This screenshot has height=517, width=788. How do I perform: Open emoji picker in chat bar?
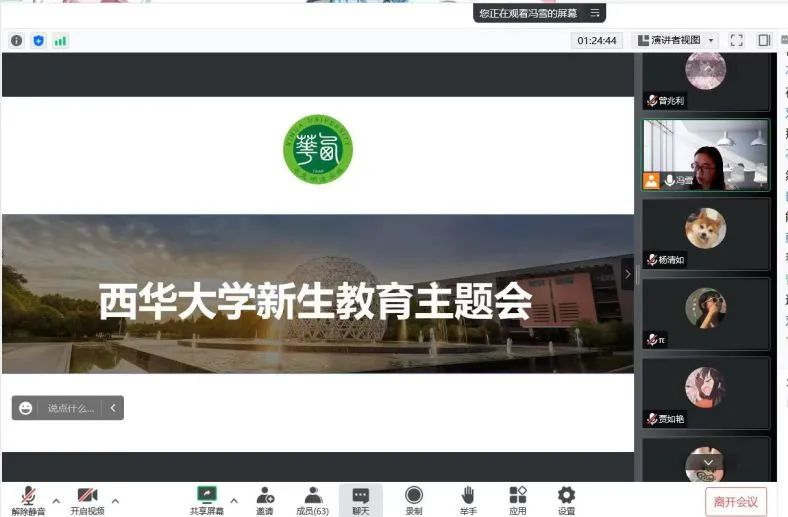coord(26,408)
